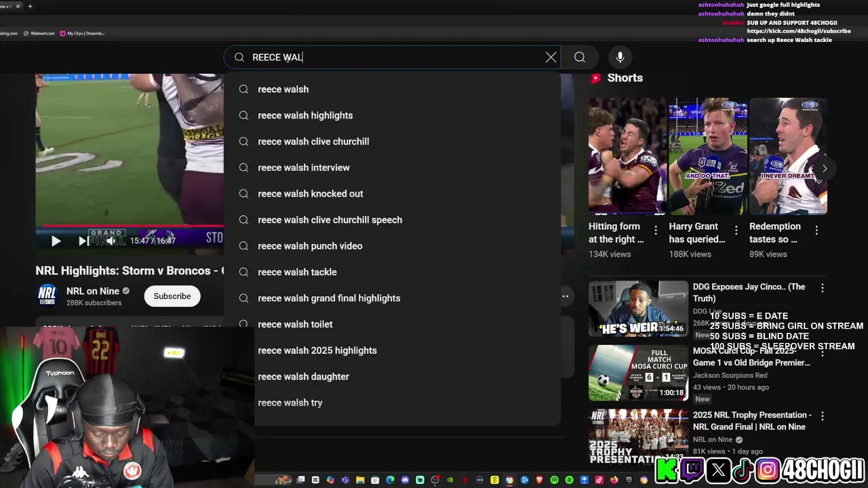Image resolution: width=868 pixels, height=488 pixels.
Task: Open Microsoft Store from the taskbar
Action: pyautogui.click(x=375, y=480)
